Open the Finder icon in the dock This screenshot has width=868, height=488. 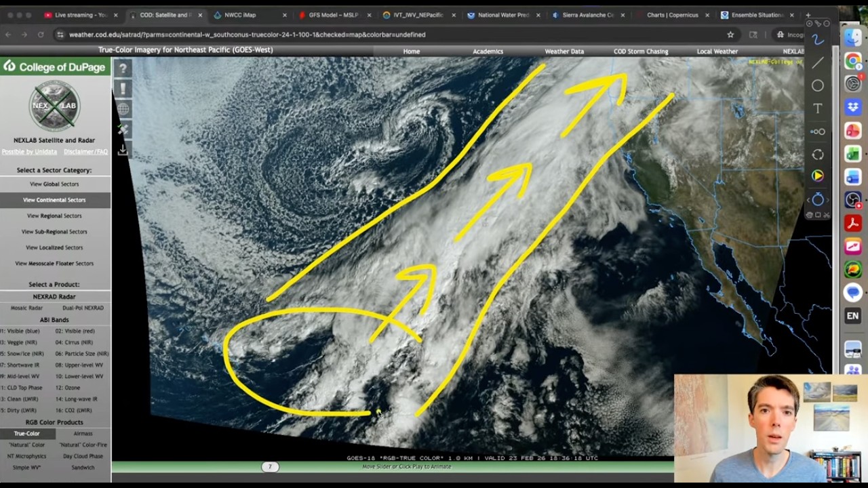(x=853, y=38)
